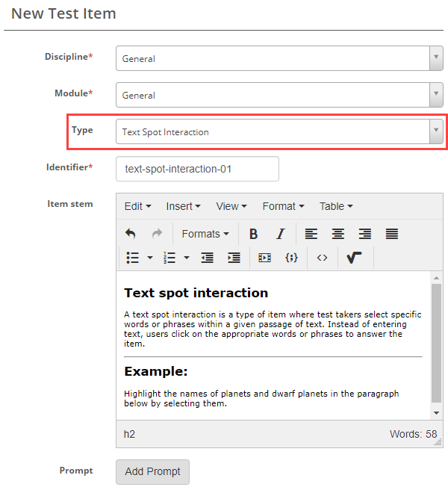Viewport: 448px width, 490px height.
Task: Insert media using the video icon
Action: (264, 257)
